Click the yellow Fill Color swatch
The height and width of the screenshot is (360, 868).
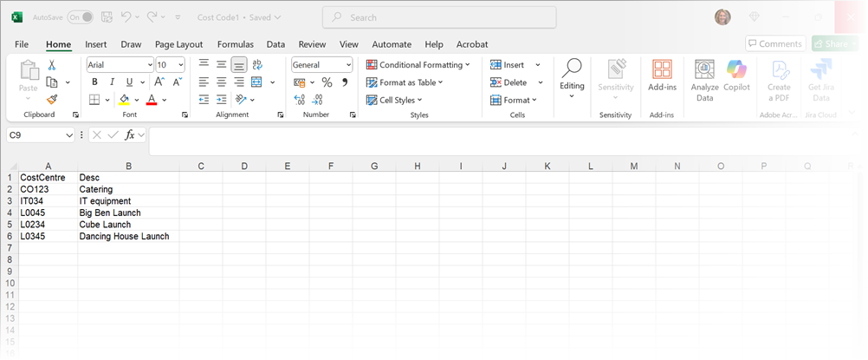click(124, 100)
